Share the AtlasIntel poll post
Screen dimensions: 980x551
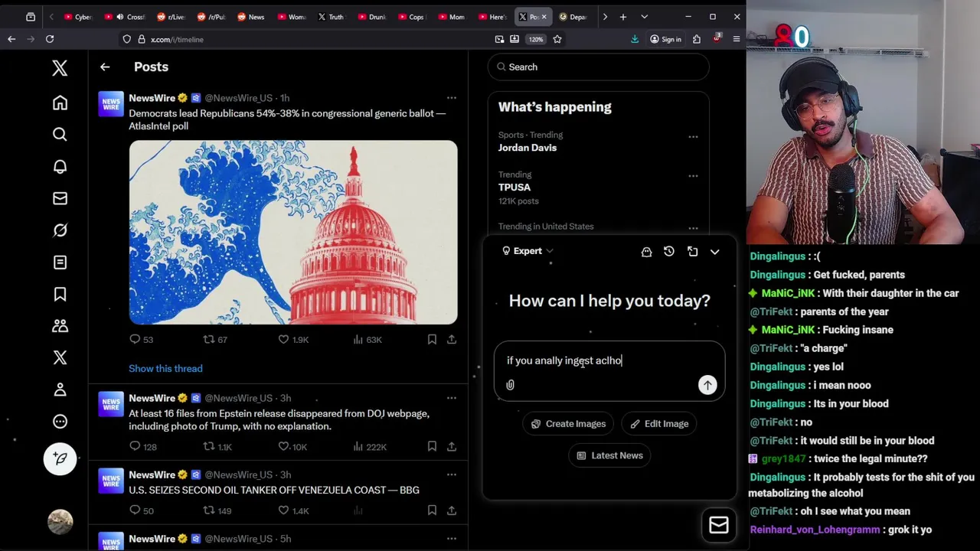[x=452, y=339]
